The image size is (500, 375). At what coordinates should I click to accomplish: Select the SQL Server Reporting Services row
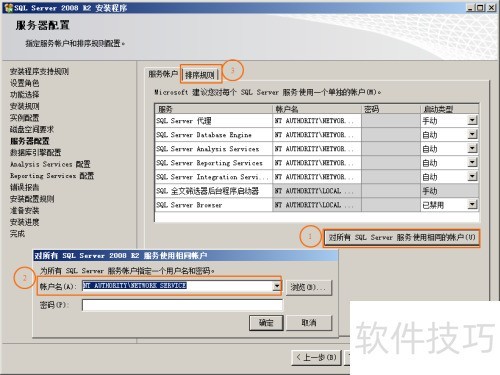[214, 163]
